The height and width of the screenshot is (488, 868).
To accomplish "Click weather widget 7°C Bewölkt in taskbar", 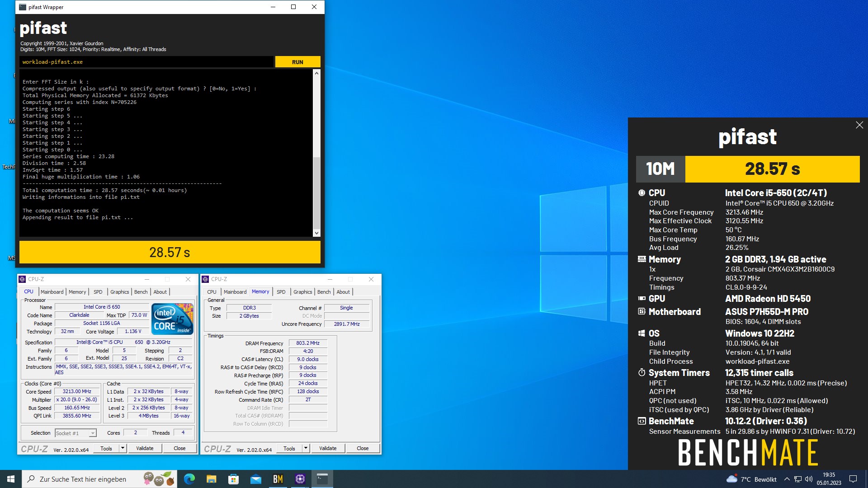I will tap(751, 479).
